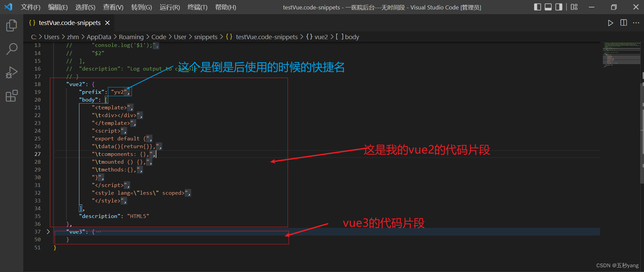Click "\tdata(){return{}}," string

coord(125,146)
